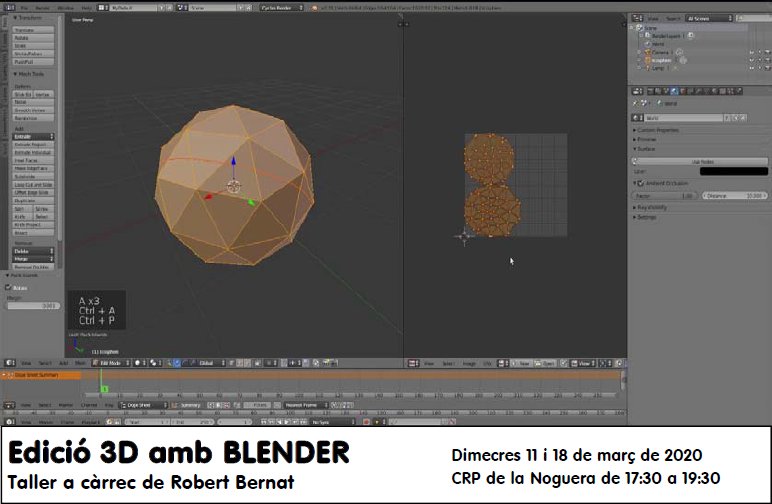The height and width of the screenshot is (504, 772).
Task: Click the Z-axis blue arrow manipulator
Action: point(233,162)
